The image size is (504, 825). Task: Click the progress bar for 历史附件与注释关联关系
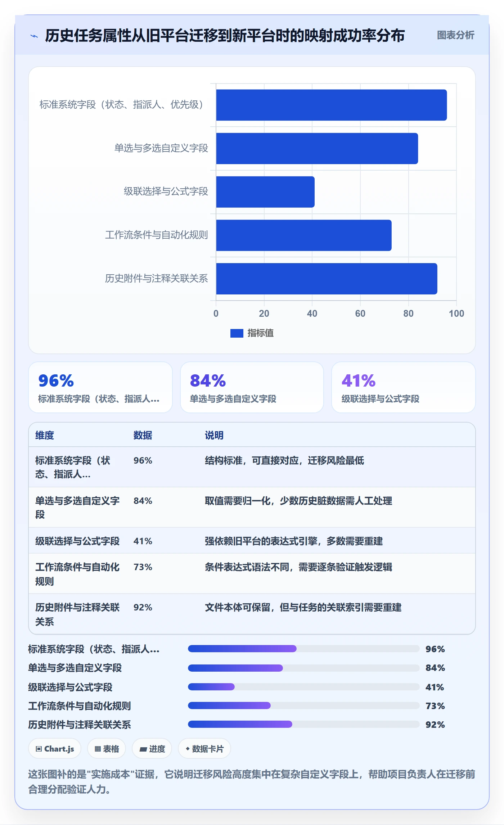(303, 724)
